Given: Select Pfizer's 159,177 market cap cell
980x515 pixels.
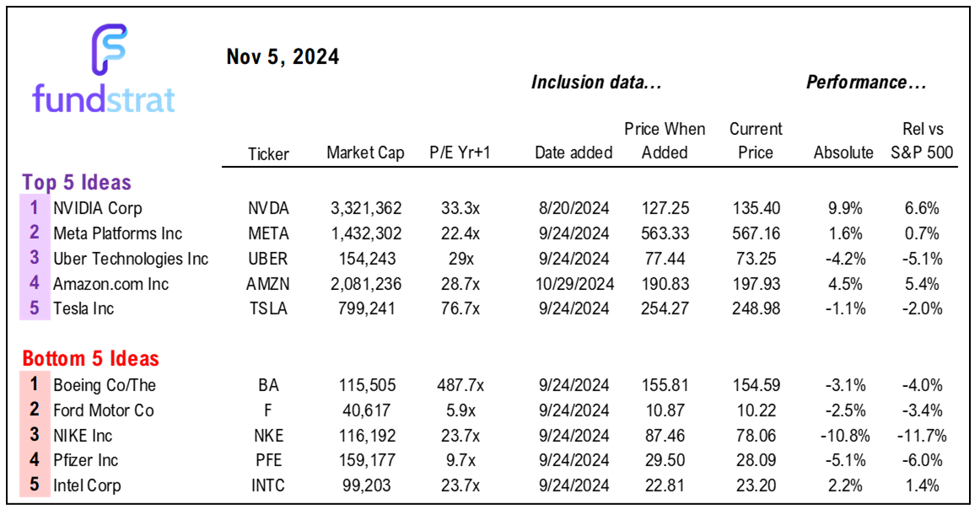Looking at the screenshot, I should pyautogui.click(x=367, y=460).
